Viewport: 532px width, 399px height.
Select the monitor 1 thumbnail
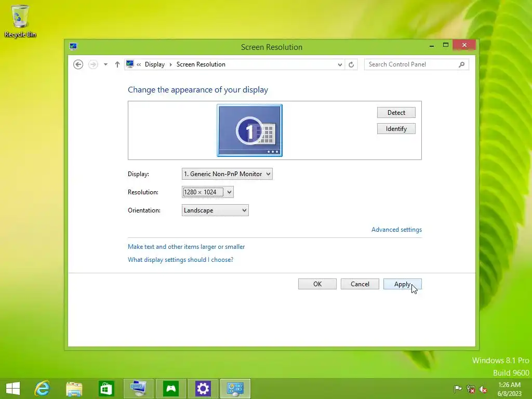[250, 130]
